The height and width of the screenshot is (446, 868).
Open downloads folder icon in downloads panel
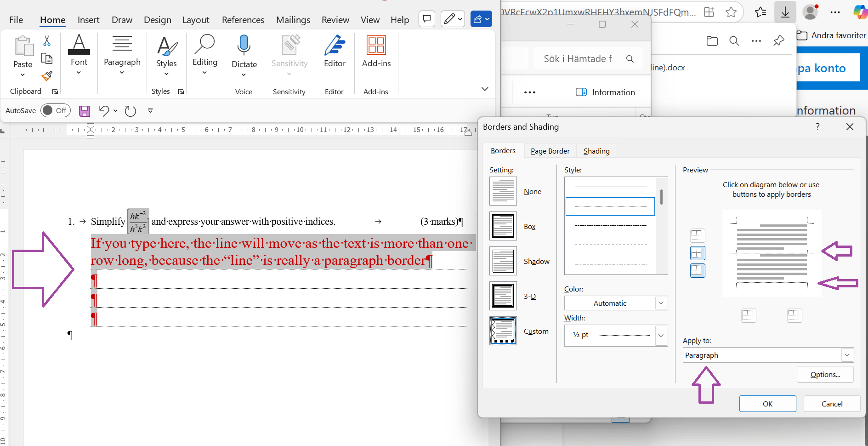712,41
